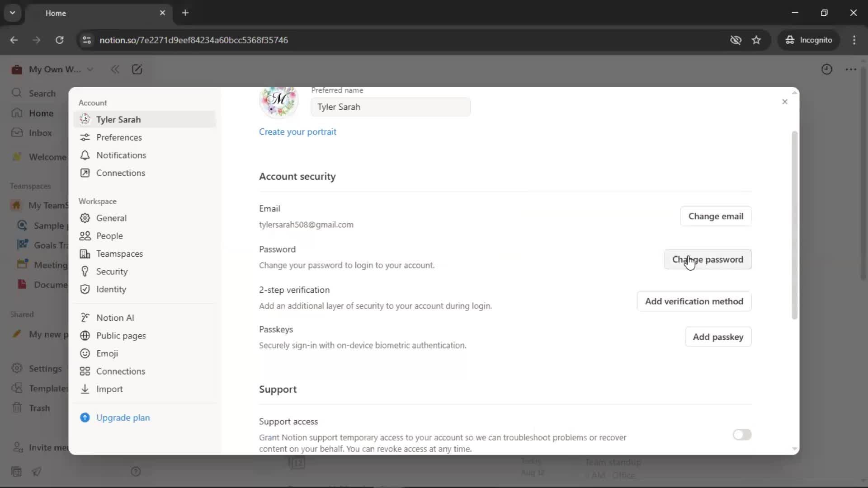Click Trash icon in sidebar
The width and height of the screenshot is (868, 488).
click(17, 408)
